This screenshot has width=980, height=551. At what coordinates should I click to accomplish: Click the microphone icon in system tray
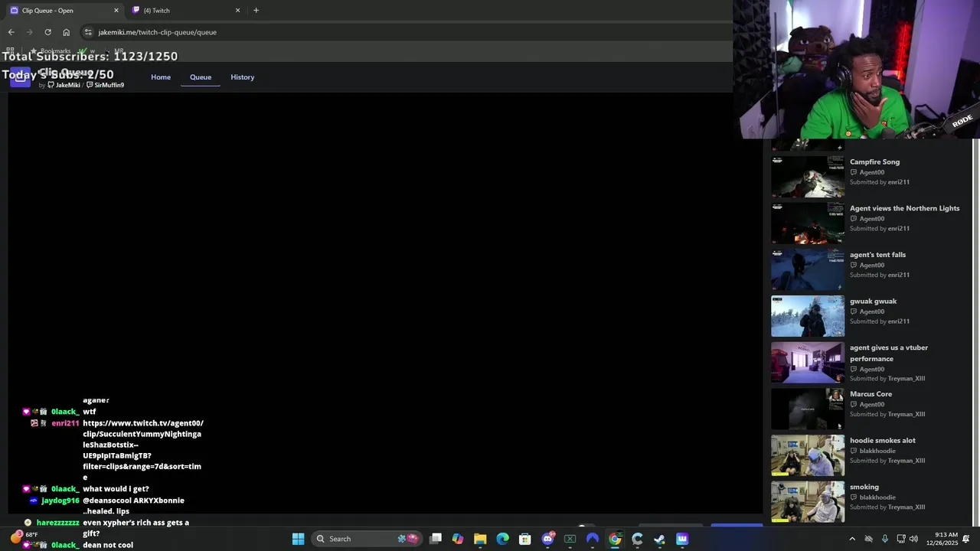tap(885, 539)
